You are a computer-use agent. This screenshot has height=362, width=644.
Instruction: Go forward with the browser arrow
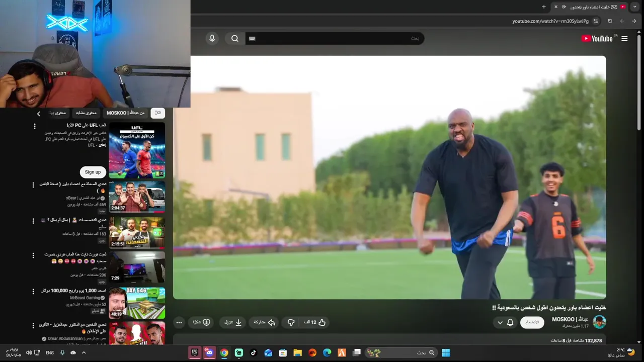[622, 21]
